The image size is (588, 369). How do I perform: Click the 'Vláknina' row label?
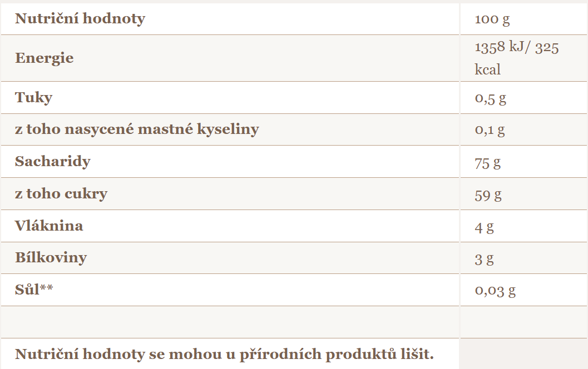[49, 226]
